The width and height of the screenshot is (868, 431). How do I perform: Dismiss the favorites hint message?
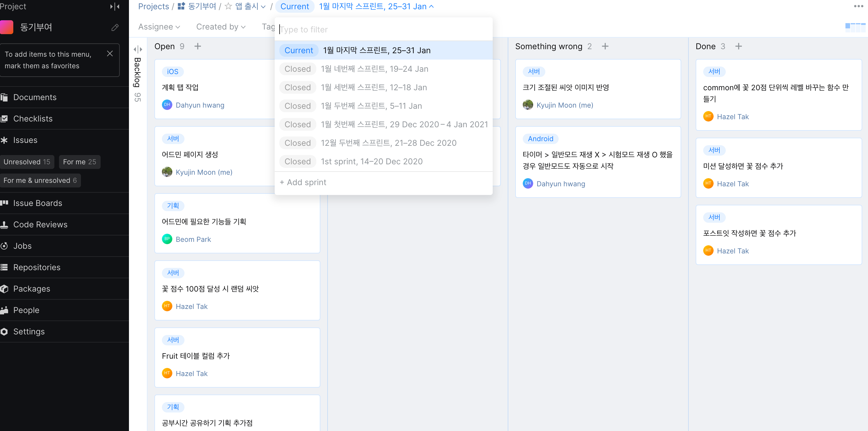coord(110,54)
